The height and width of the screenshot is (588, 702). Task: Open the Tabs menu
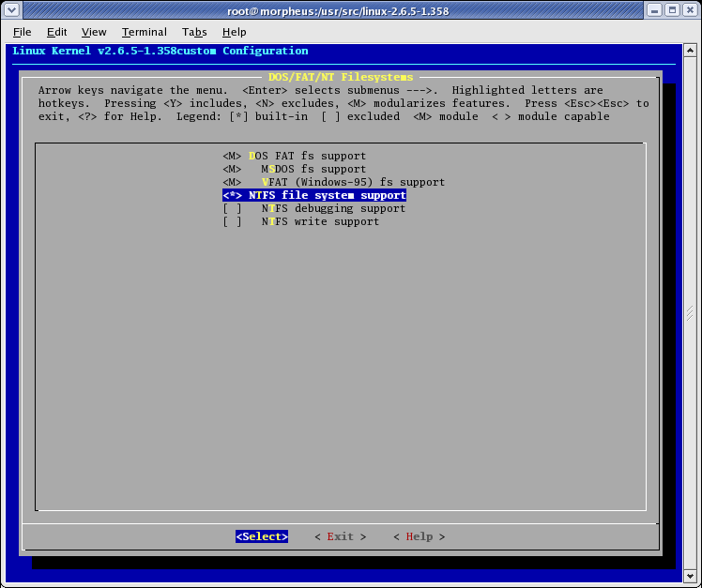(194, 32)
